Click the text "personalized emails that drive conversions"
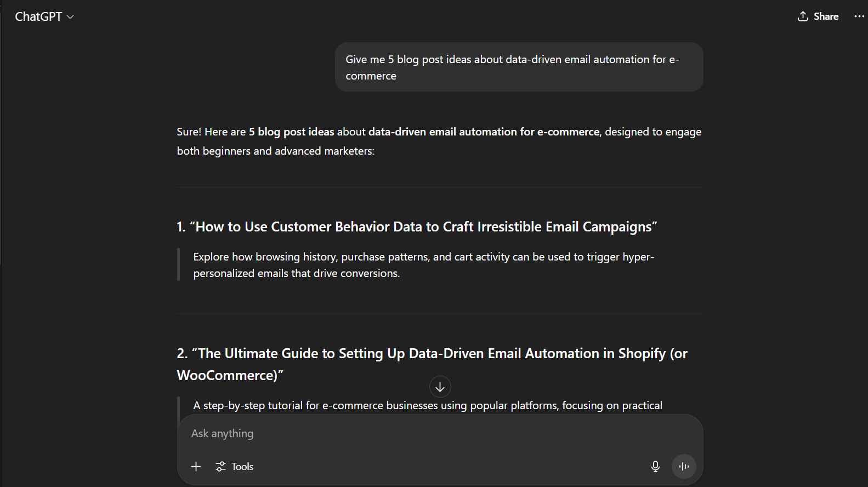 296,273
